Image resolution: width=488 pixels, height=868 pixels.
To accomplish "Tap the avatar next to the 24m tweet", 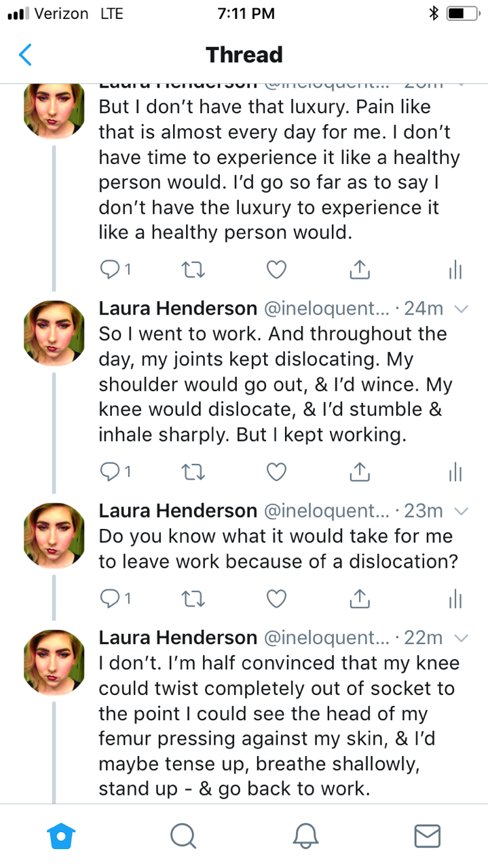I will (x=54, y=333).
